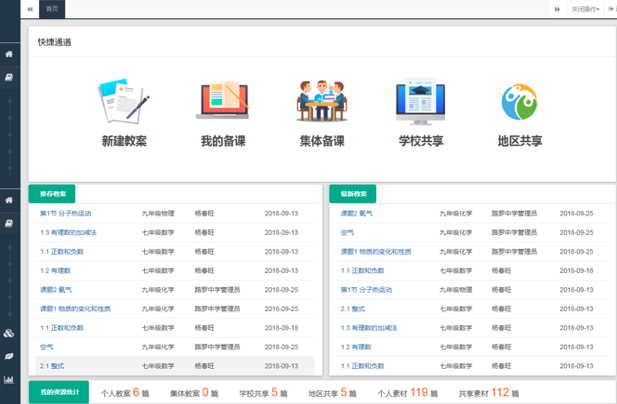This screenshot has height=404, width=617.
Task: Open the 学校共享 monitor icon
Action: pyautogui.click(x=421, y=101)
